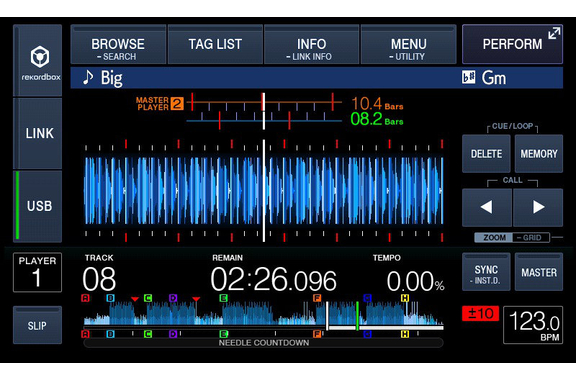Open the BROWSE - SEARCH tab
The width and height of the screenshot is (576, 380).
click(118, 44)
